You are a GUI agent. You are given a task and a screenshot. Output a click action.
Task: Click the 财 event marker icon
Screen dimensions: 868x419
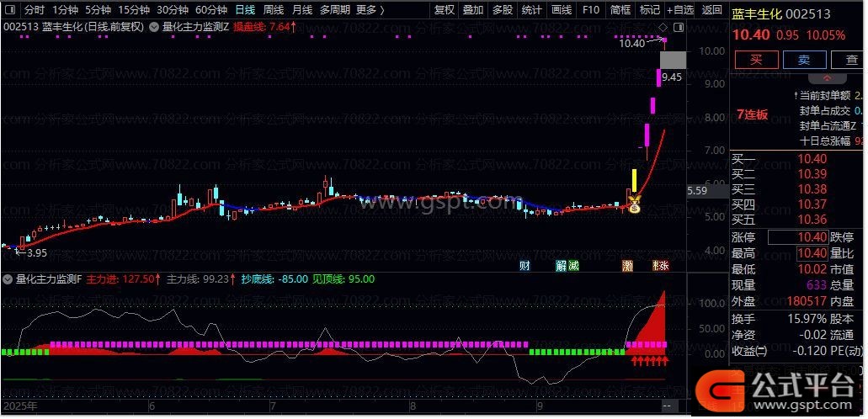pyautogui.click(x=525, y=266)
